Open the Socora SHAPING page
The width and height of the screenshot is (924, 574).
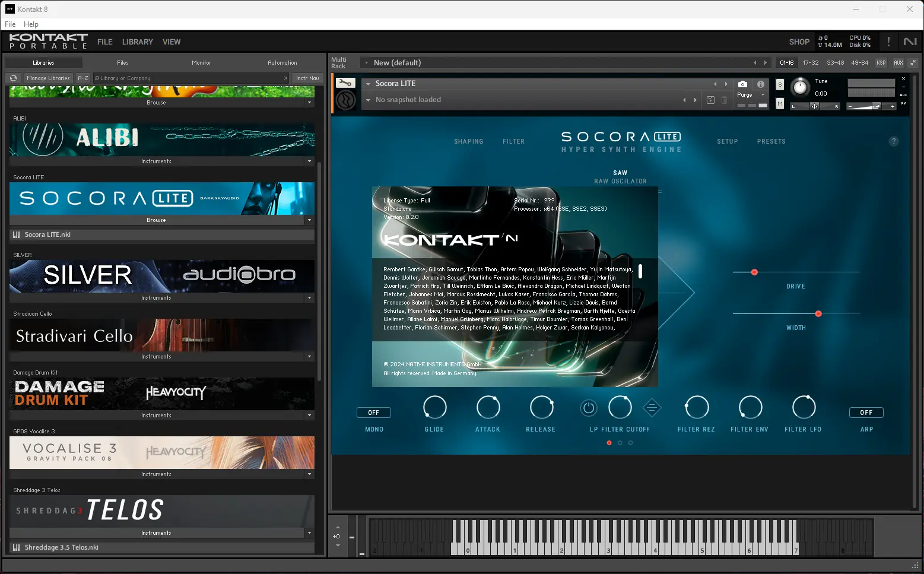(469, 141)
